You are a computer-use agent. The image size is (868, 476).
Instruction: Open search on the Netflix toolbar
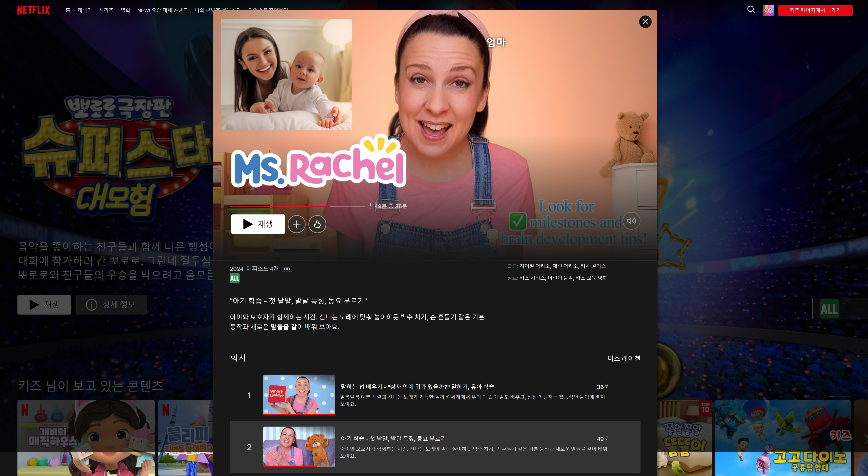point(751,10)
